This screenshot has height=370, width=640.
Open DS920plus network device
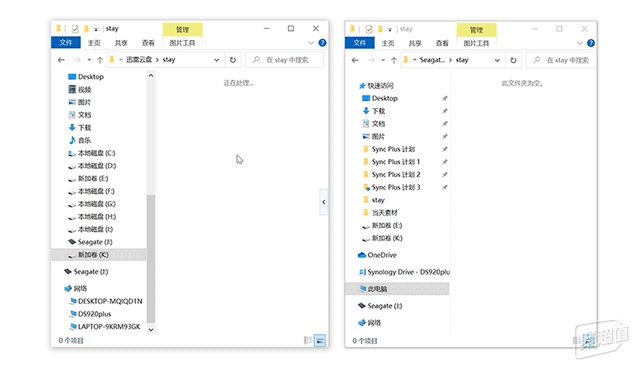(90, 314)
